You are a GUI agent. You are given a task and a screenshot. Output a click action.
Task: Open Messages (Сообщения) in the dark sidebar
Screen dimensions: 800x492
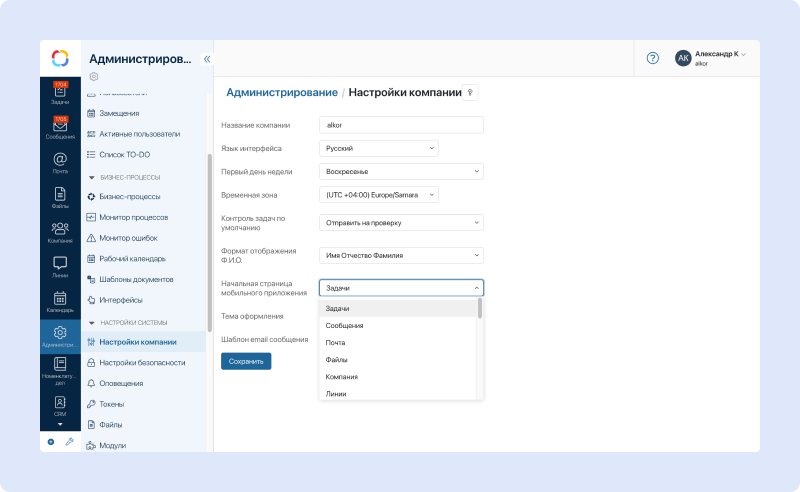click(x=60, y=128)
